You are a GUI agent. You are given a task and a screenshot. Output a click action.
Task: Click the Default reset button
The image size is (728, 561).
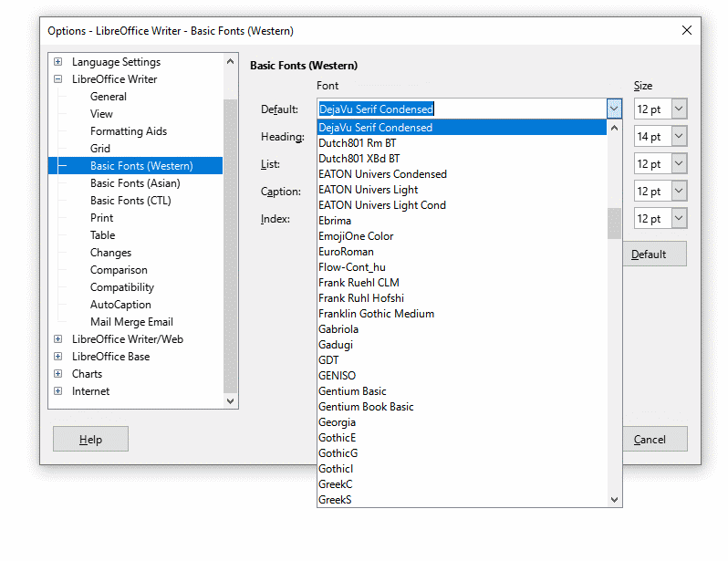click(x=655, y=254)
